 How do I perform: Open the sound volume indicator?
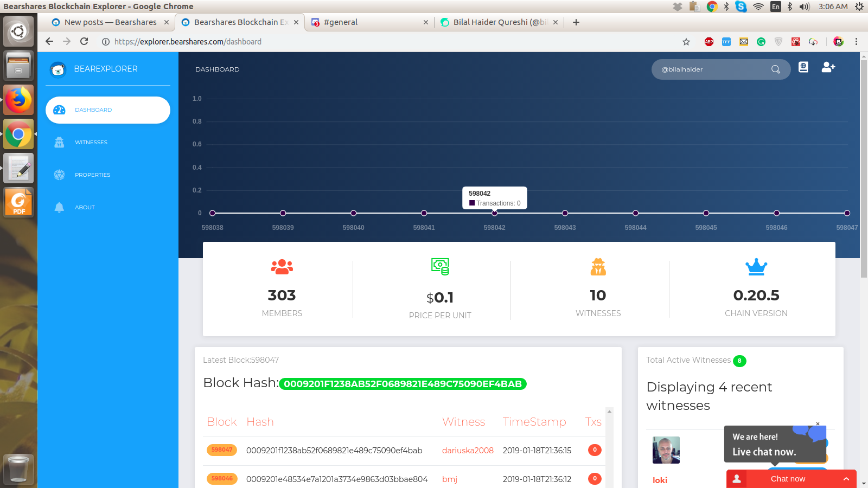tap(805, 7)
